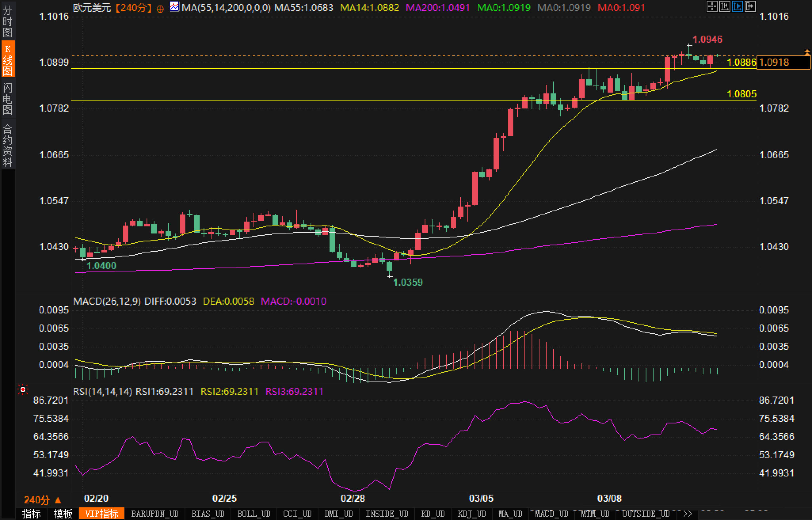Select the KDJ_UD indicator
Image resolution: width=812 pixels, height=520 pixels.
click(x=472, y=514)
